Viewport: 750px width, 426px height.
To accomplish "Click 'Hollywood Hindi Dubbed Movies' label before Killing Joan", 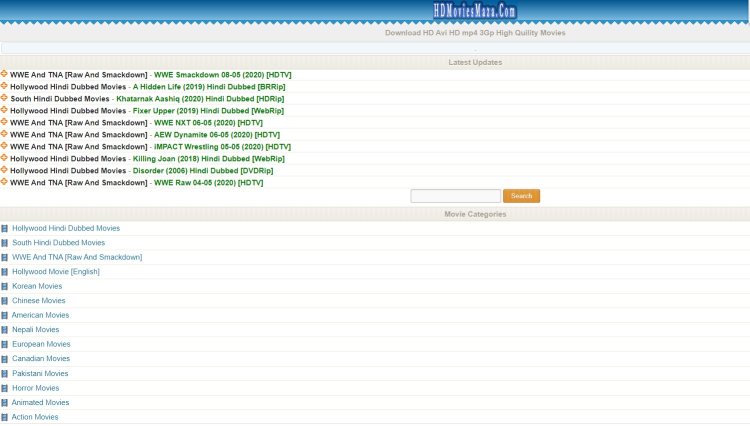I will pyautogui.click(x=68, y=159).
